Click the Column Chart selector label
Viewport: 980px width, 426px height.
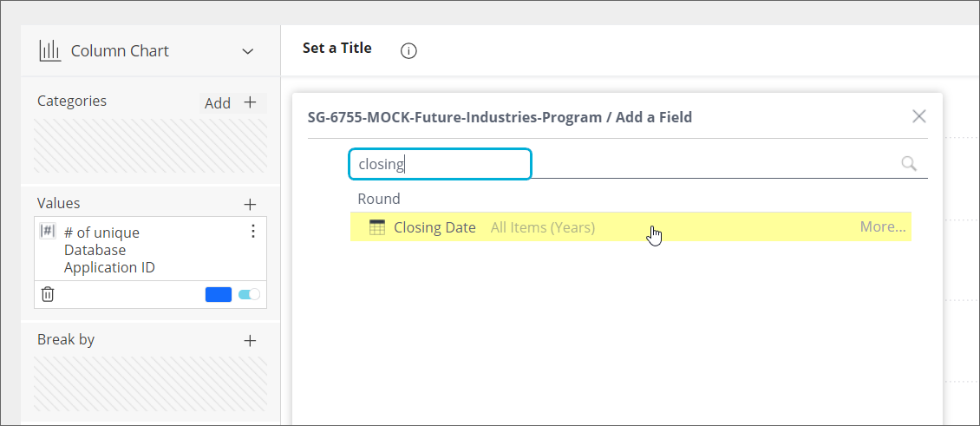pos(120,51)
